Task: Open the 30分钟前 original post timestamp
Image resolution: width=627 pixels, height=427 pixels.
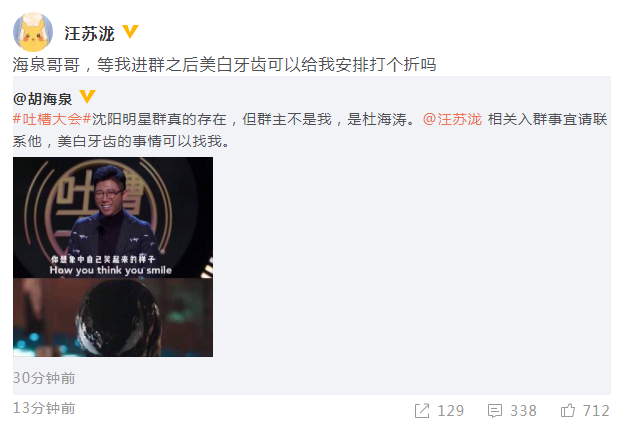Action: pos(44,378)
